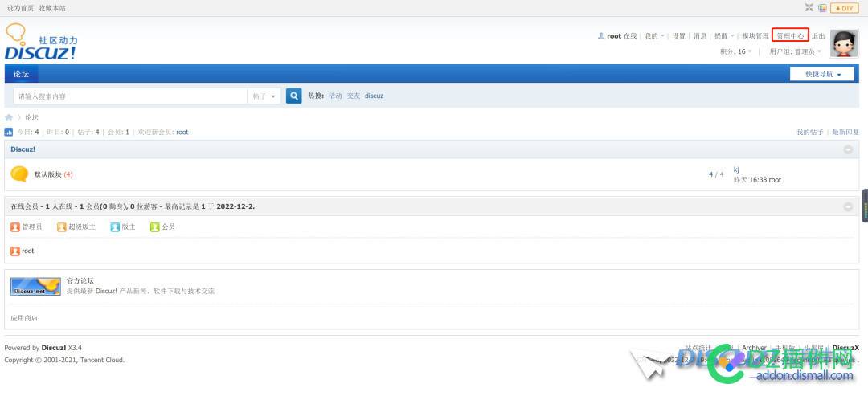Open 管理中心 admin center link
Image resolution: width=868 pixels, height=396 pixels.
[791, 36]
